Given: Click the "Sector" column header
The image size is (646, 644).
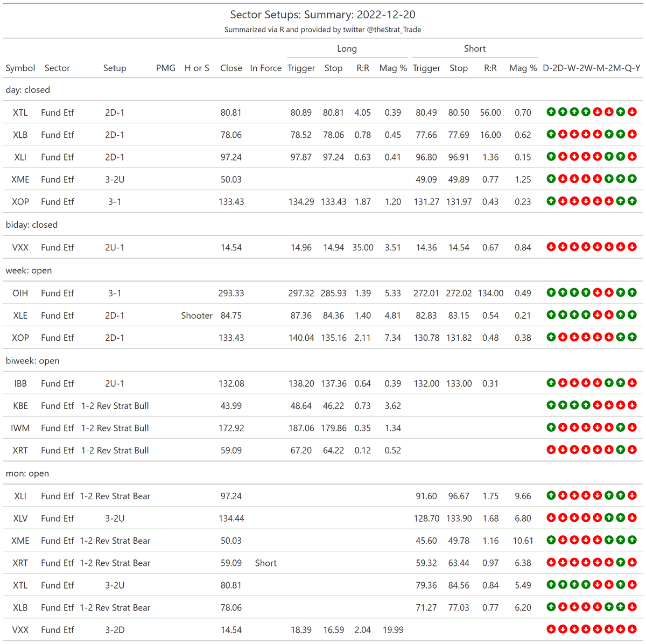Looking at the screenshot, I should (57, 68).
